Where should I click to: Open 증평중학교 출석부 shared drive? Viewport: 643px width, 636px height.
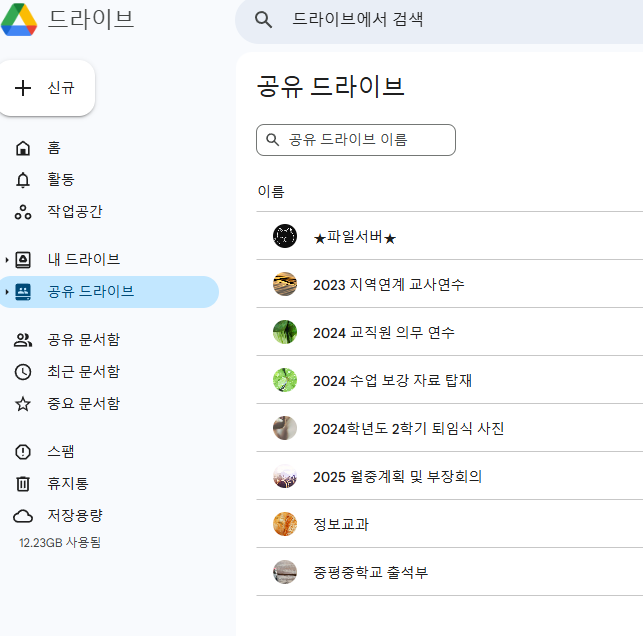[449, 572]
